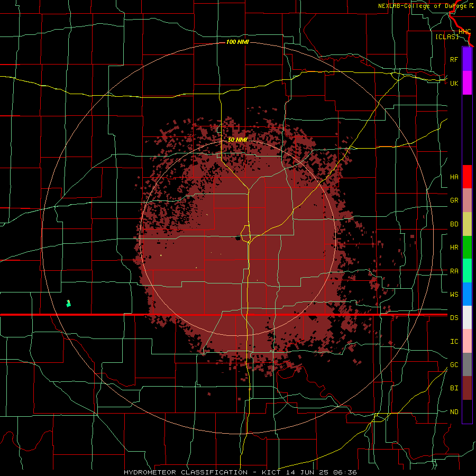Click the BI legend label

pyautogui.click(x=454, y=388)
